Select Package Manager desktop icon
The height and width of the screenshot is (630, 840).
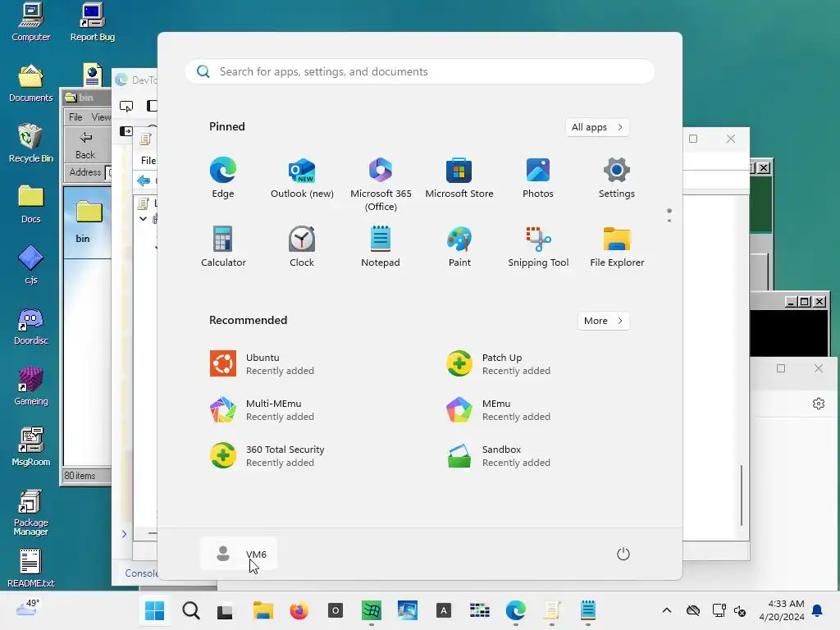(30, 513)
